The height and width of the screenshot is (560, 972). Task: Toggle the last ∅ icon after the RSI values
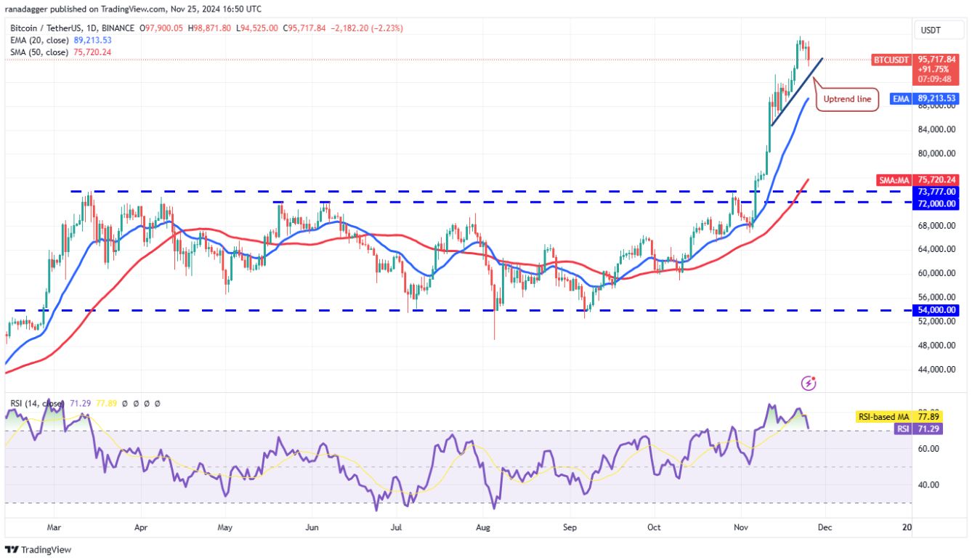pyautogui.click(x=158, y=402)
